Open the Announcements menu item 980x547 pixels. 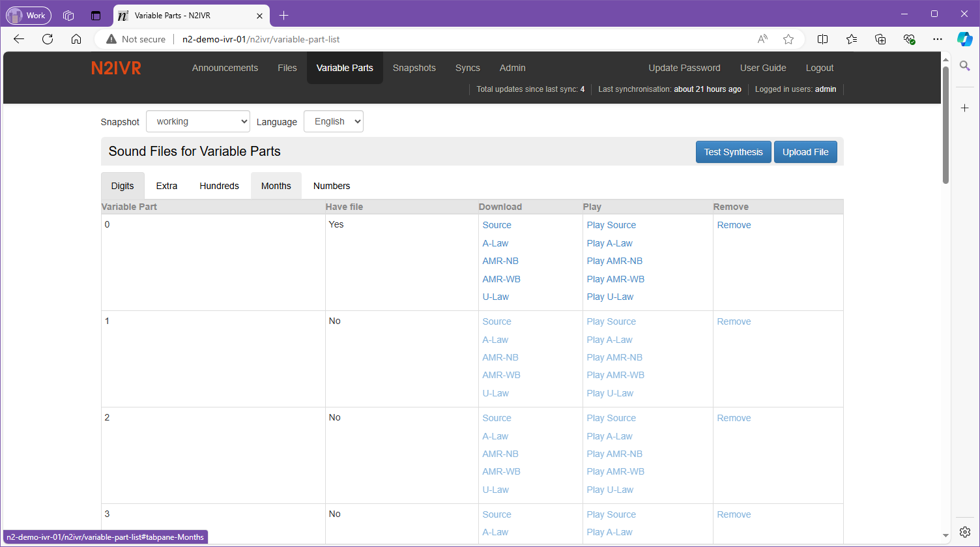pos(225,68)
